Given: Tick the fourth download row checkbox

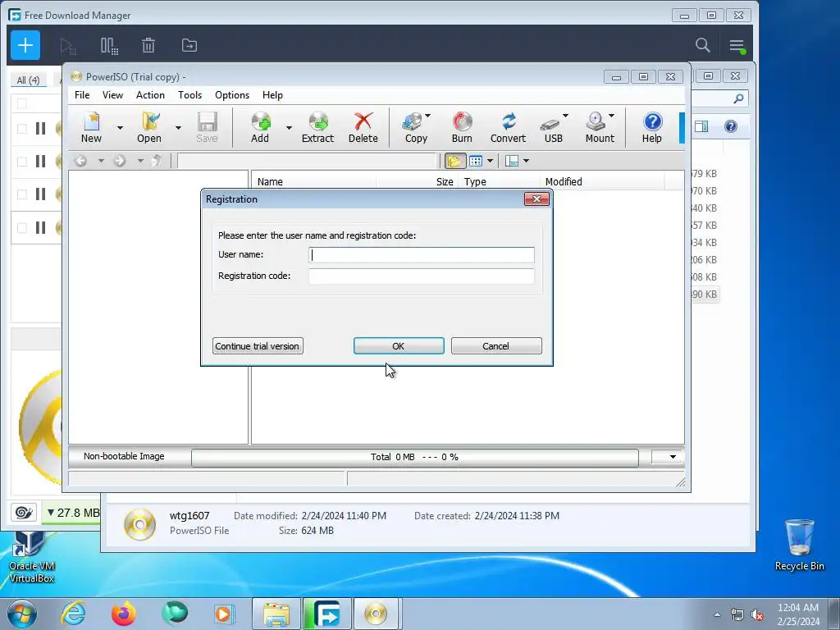Looking at the screenshot, I should tap(22, 228).
